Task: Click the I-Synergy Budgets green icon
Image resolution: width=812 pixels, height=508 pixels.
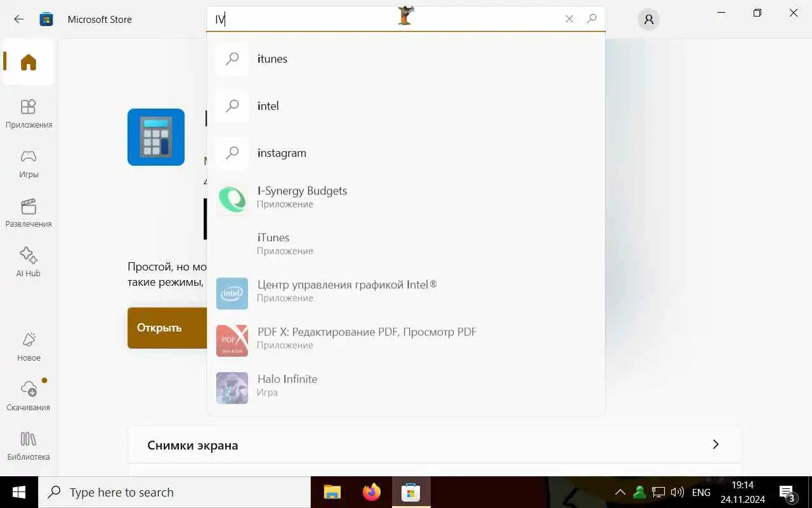Action: [232, 199]
